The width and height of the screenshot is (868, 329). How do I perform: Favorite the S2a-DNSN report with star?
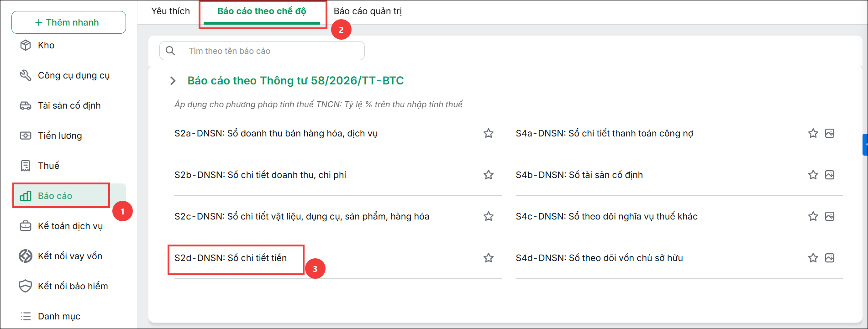(489, 133)
